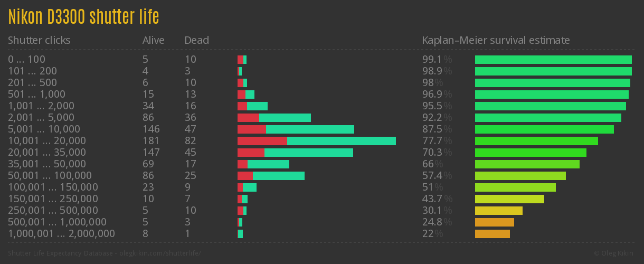Viewport: 644px width, 264px height.
Task: Click the orange 22% survival bar
Action: pyautogui.click(x=493, y=234)
